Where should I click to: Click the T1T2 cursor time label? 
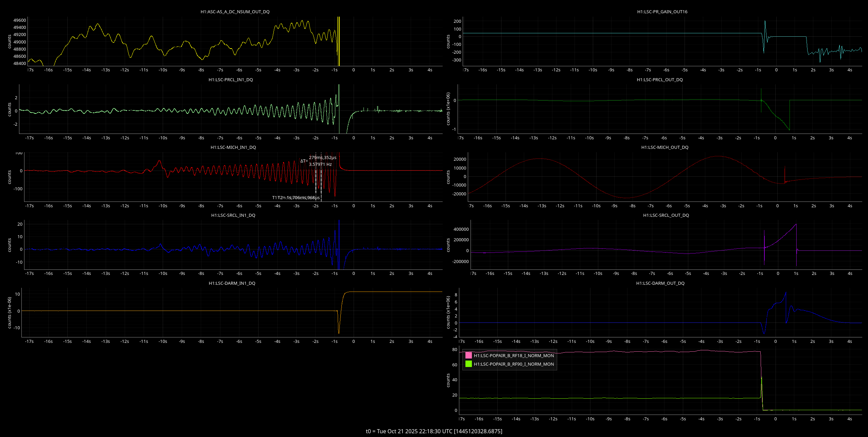[x=296, y=197]
